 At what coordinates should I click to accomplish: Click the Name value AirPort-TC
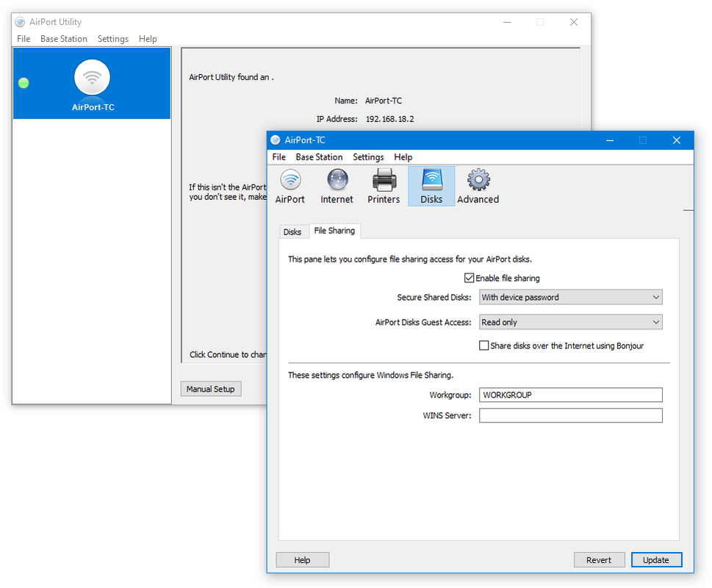pyautogui.click(x=384, y=101)
